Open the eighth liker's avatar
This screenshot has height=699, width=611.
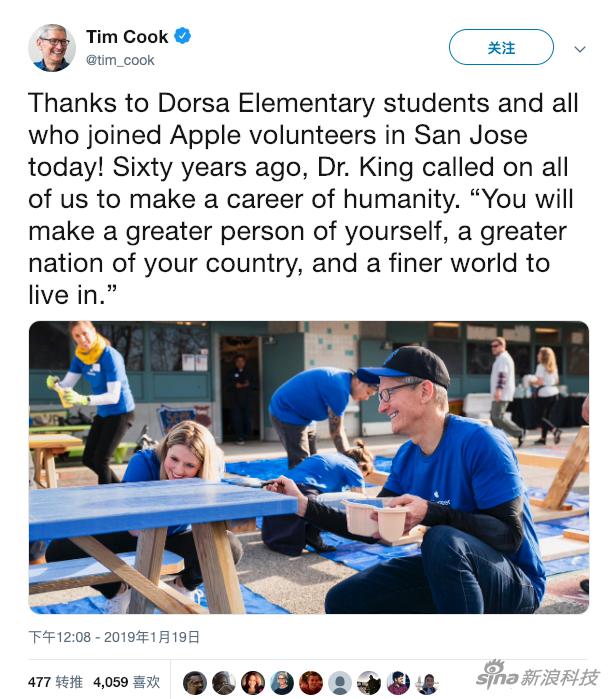(x=398, y=683)
